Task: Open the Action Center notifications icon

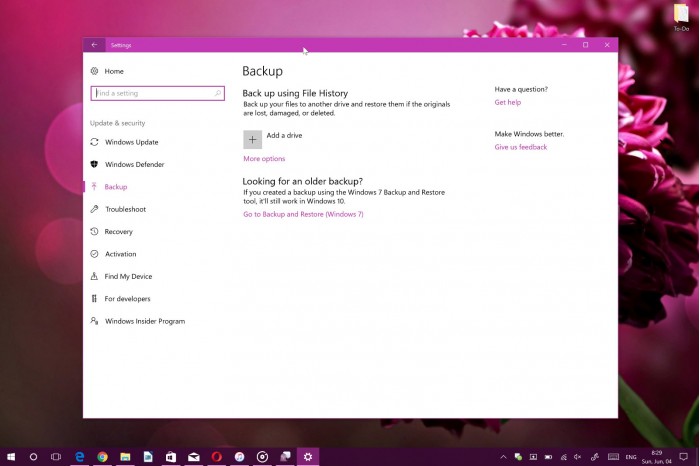Action: [x=683, y=457]
